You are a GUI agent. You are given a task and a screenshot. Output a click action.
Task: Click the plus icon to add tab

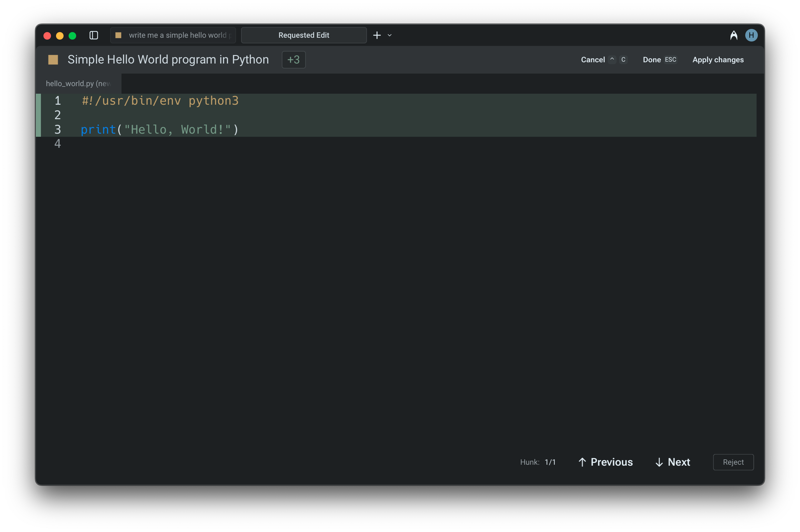coord(377,35)
